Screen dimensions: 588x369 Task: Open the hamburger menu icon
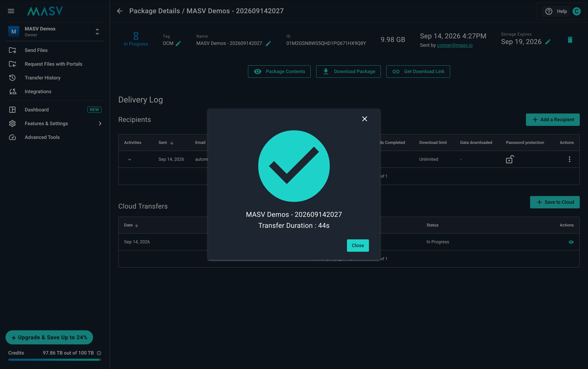click(x=11, y=11)
